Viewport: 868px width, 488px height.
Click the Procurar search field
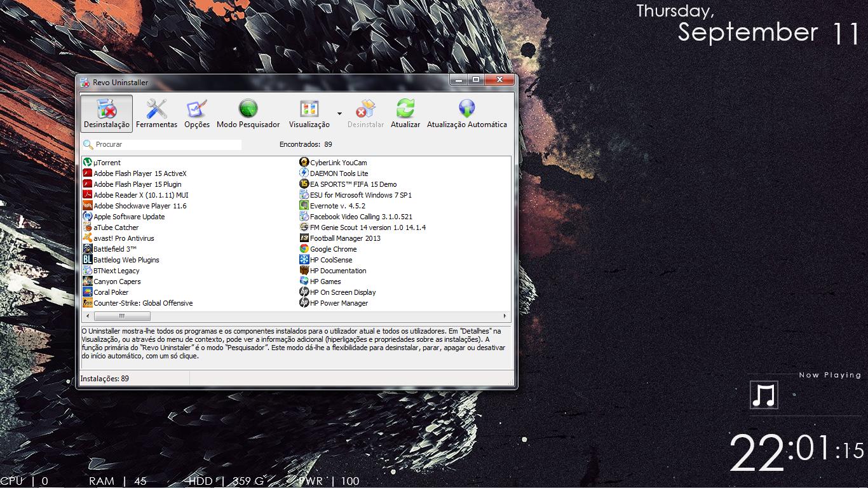pyautogui.click(x=166, y=145)
